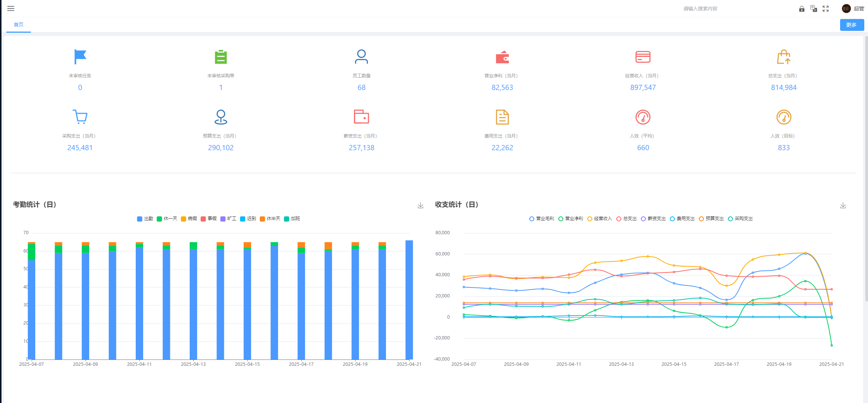Click the 员工数量 value 68
Screen dimensions: 868x403
pyautogui.click(x=361, y=87)
